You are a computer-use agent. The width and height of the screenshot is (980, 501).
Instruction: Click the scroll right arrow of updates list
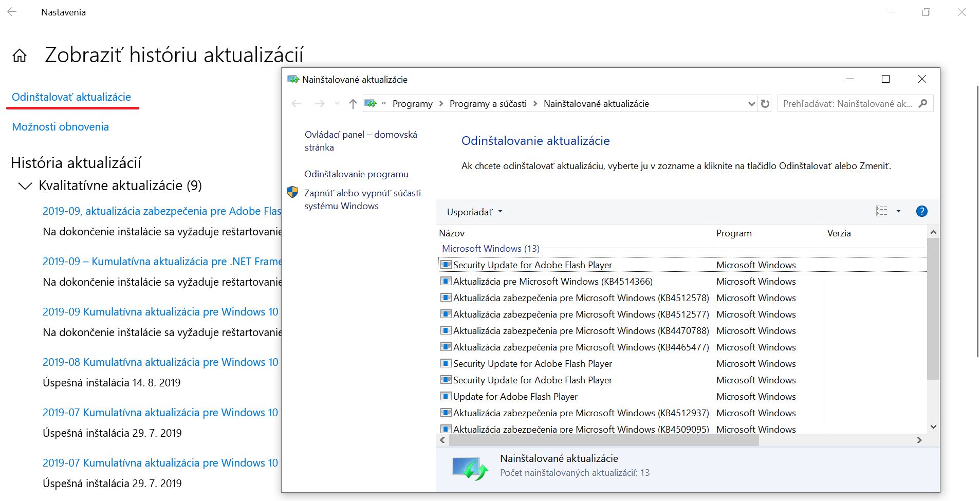click(919, 440)
